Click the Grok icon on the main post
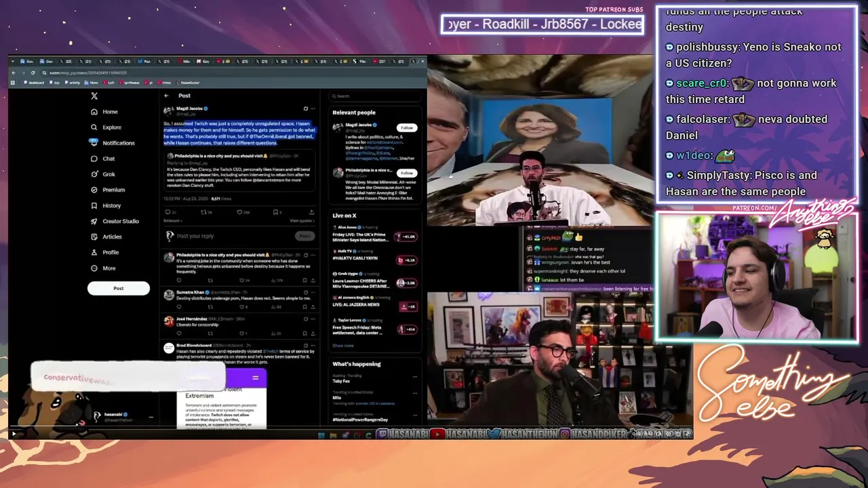This screenshot has width=868, height=488. click(305, 108)
